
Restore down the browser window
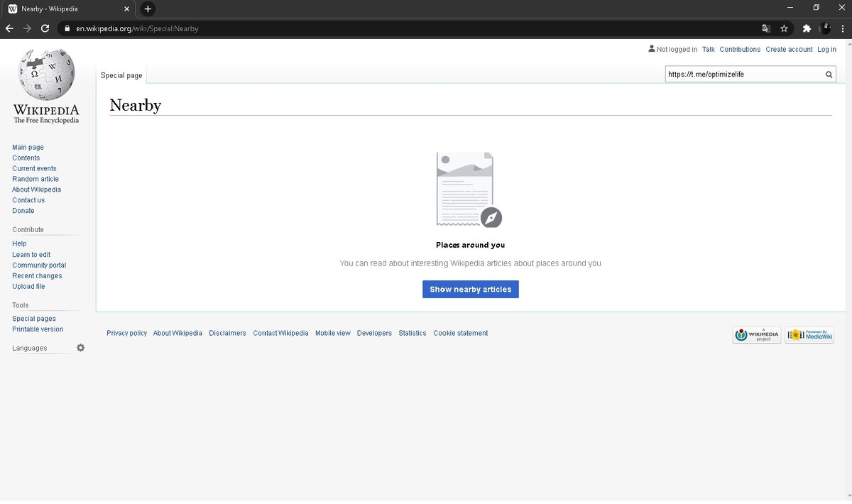[x=816, y=8]
